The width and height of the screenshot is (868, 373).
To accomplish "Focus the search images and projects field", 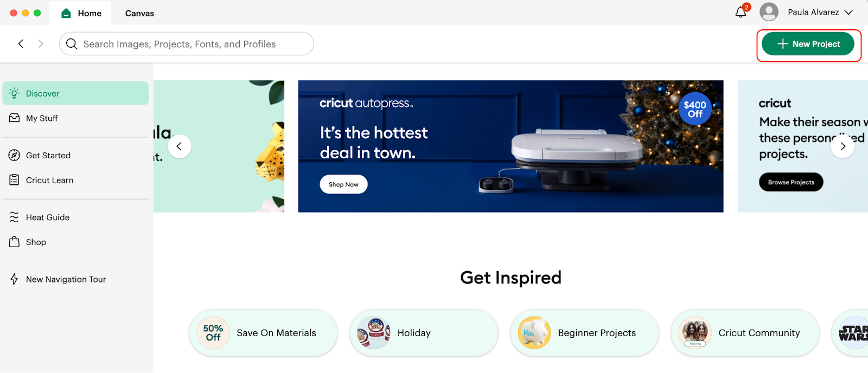I will pyautogui.click(x=187, y=44).
